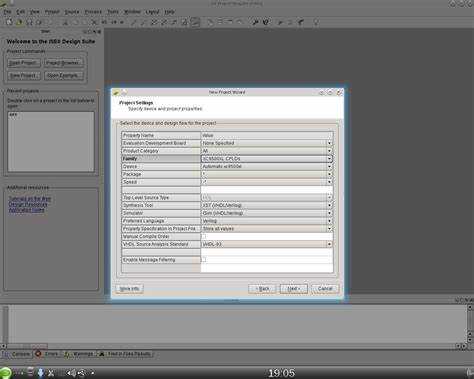Screen dimensions: 474x379
Task: Open the View menu
Action: tap(35, 12)
